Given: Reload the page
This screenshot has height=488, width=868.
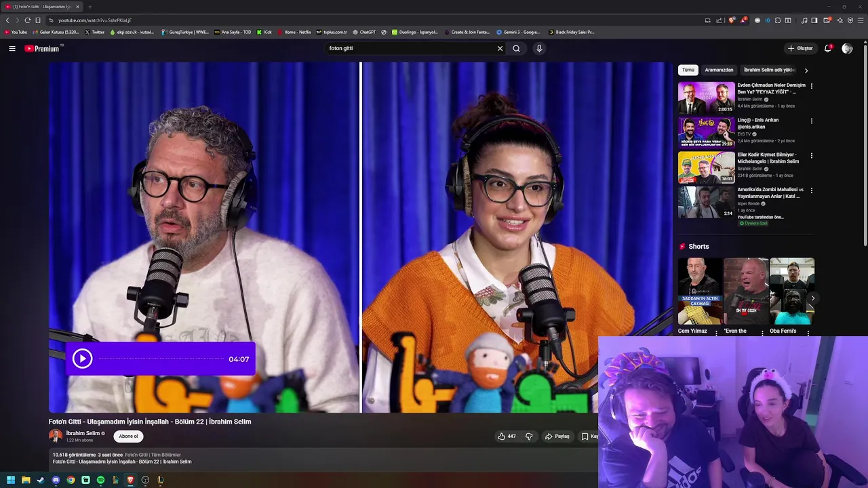Looking at the screenshot, I should [27, 20].
